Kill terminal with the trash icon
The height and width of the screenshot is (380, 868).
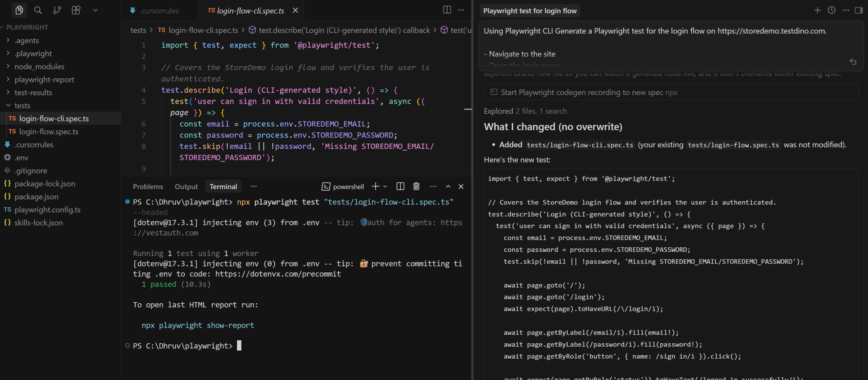click(x=416, y=186)
